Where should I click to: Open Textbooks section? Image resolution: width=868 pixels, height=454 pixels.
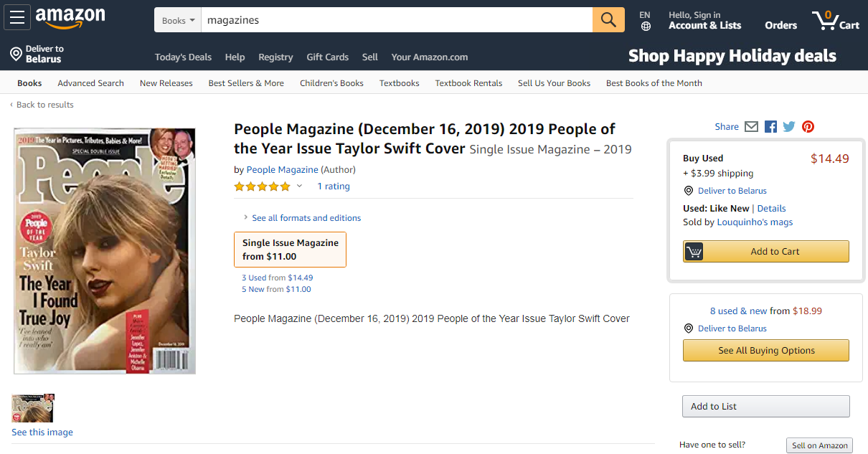399,83
